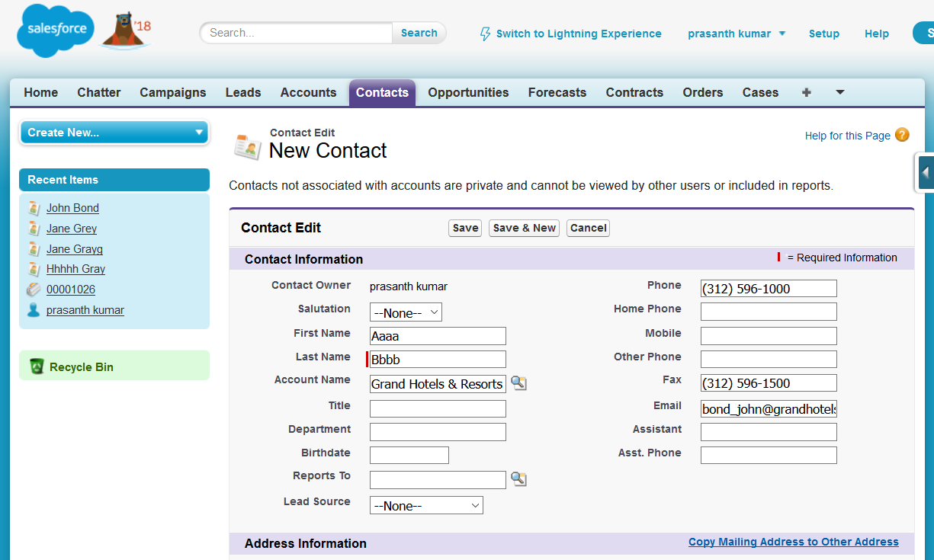Open the Lead Source dropdown
The height and width of the screenshot is (560, 934).
(x=426, y=505)
